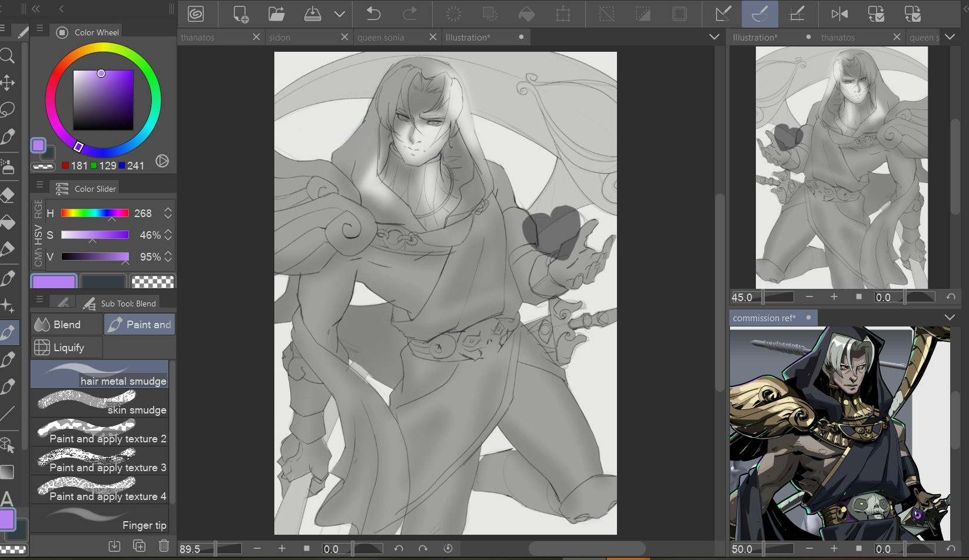Select the Gradient tool
Screen dimensions: 969x560
7,472
